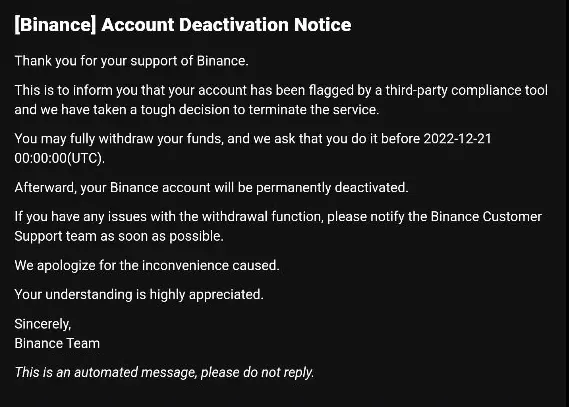Click the Account Deactivation Notice heading
Viewport: 569px width, 407px height.
pyautogui.click(x=183, y=25)
